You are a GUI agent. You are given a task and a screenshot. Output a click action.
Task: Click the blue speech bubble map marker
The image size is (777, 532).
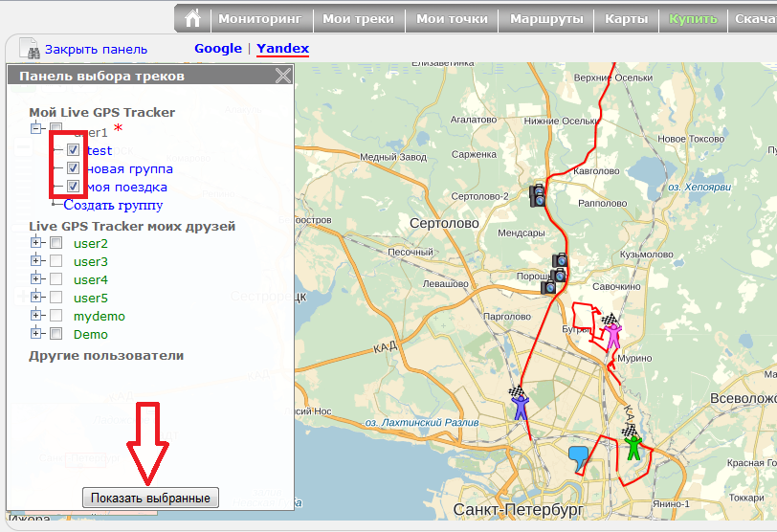coord(578,458)
